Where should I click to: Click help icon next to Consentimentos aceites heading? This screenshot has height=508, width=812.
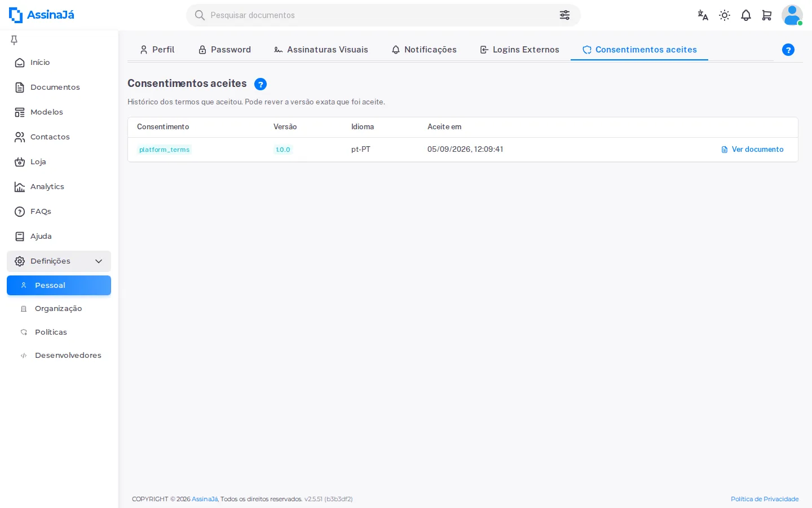(x=261, y=84)
